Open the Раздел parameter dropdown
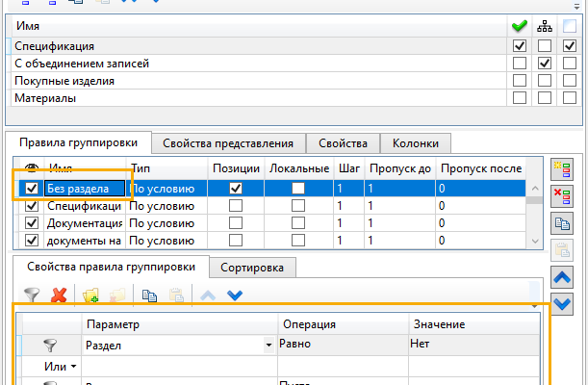Image resolution: width=588 pixels, height=385 pixels. (x=268, y=344)
